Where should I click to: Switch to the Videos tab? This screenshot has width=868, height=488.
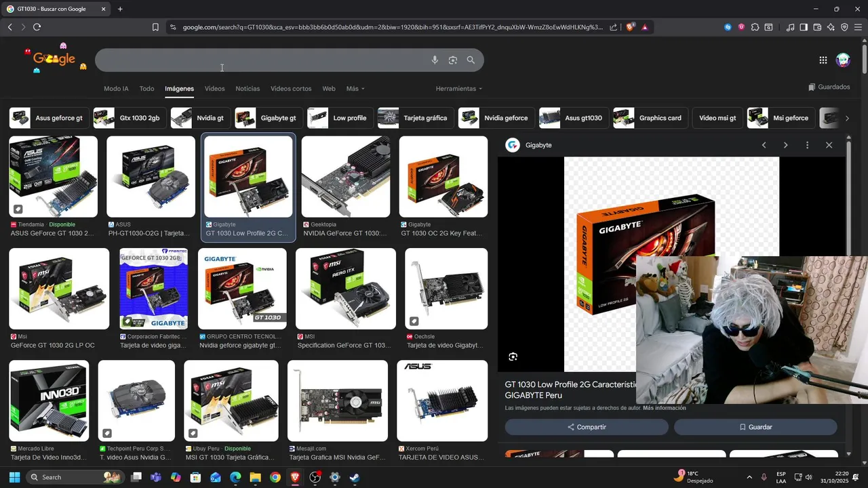(x=214, y=89)
